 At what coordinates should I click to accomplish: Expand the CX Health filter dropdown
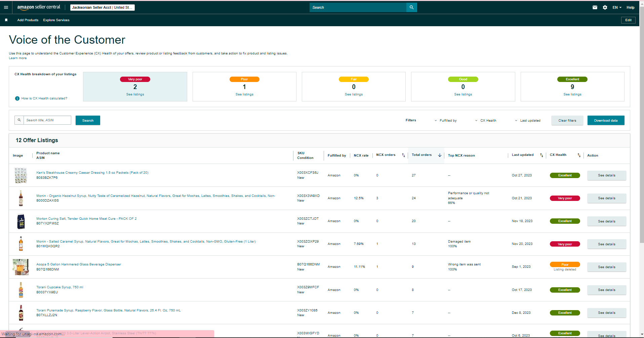coord(486,121)
